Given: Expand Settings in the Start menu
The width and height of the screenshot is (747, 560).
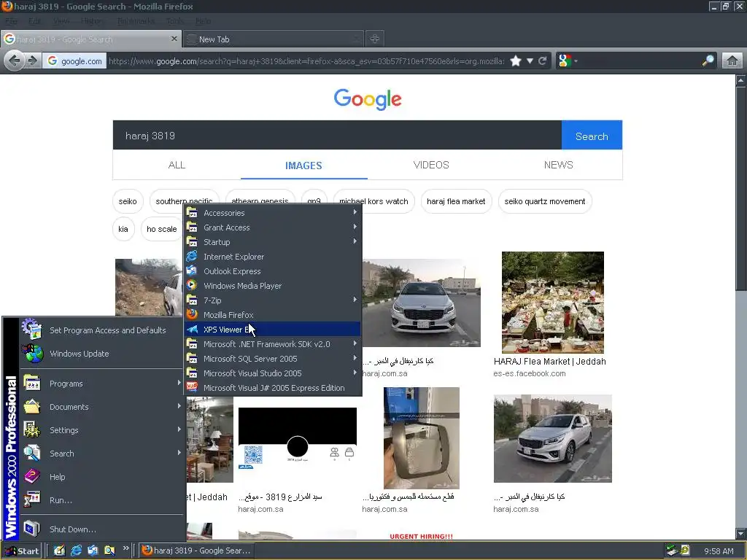Looking at the screenshot, I should [101, 430].
